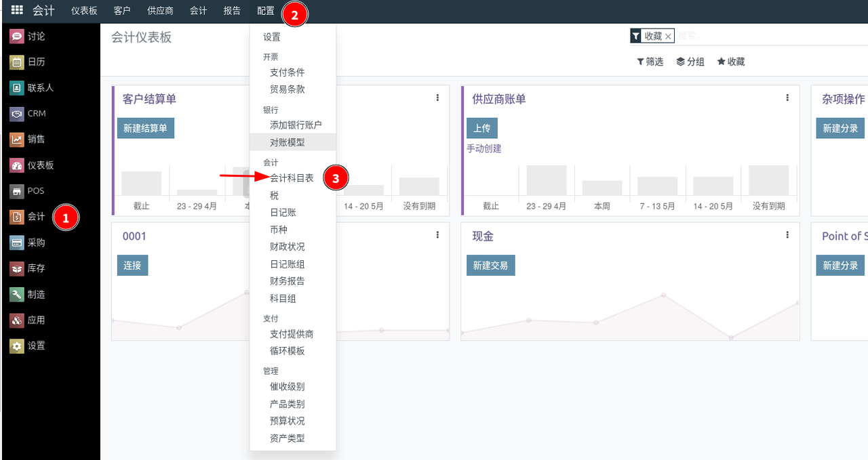Open 供应商 in the top menu bar
Viewport: 868px width, 460px height.
coord(160,11)
